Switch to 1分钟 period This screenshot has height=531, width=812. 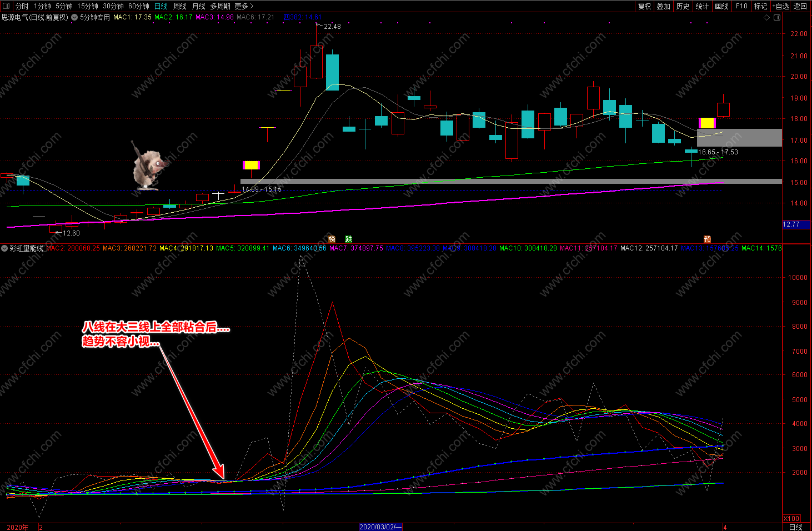coord(42,6)
